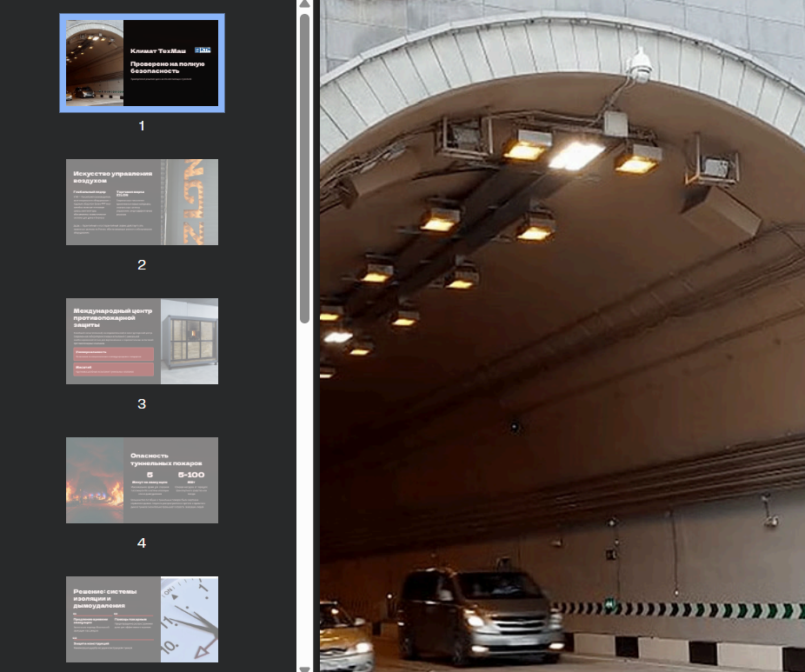
Task: Click the number 3 label under third slide
Action: coord(142,404)
